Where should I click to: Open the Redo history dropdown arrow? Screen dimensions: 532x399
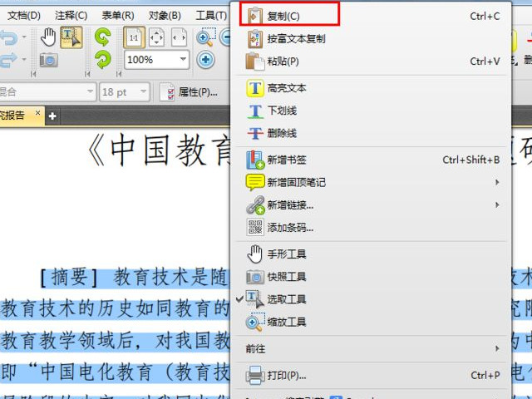(x=24, y=59)
